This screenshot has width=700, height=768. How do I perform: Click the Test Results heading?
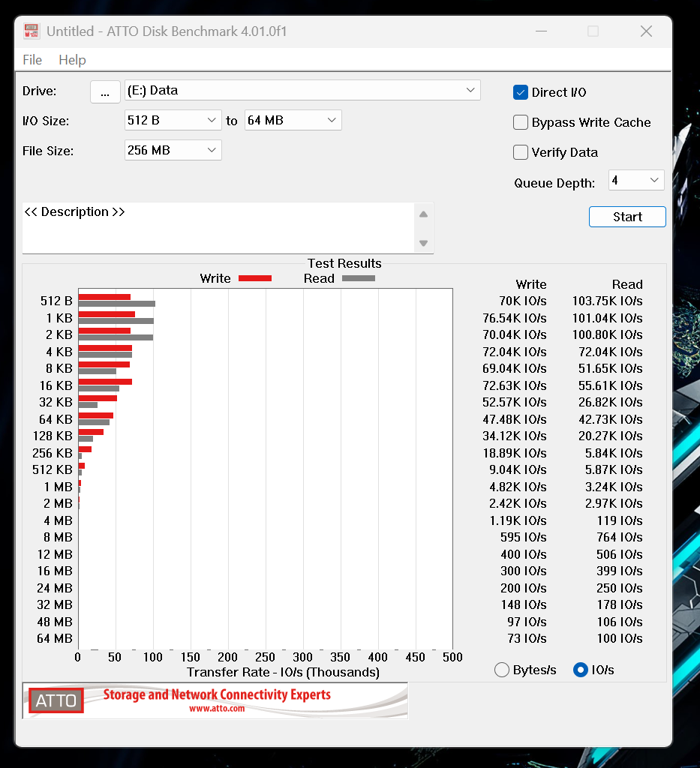click(344, 263)
